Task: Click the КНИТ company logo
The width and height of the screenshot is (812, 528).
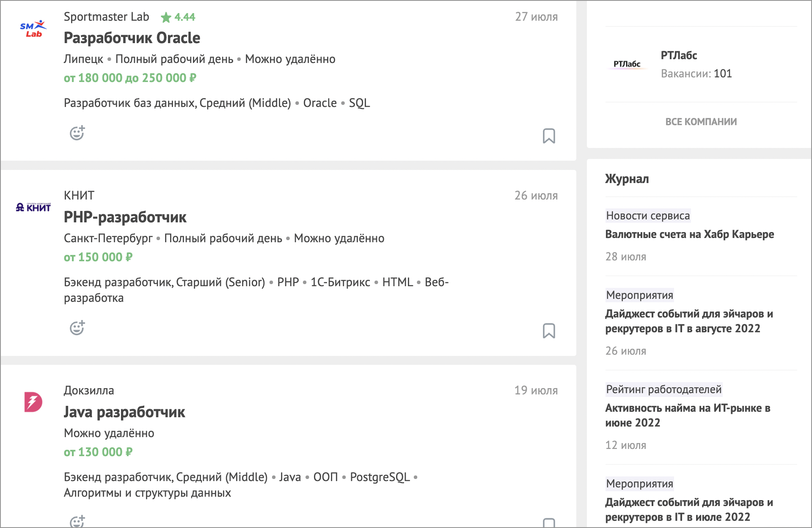Action: click(x=33, y=207)
